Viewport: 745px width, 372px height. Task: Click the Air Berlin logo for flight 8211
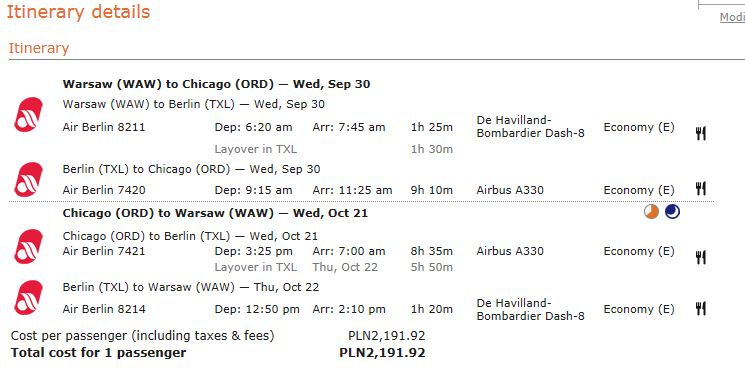[29, 114]
